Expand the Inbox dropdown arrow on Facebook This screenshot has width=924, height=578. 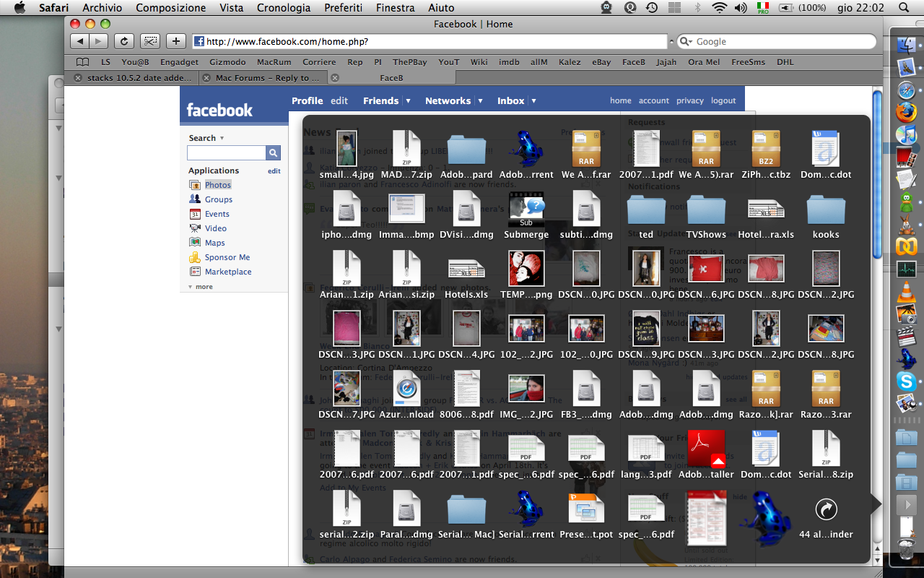pos(533,101)
